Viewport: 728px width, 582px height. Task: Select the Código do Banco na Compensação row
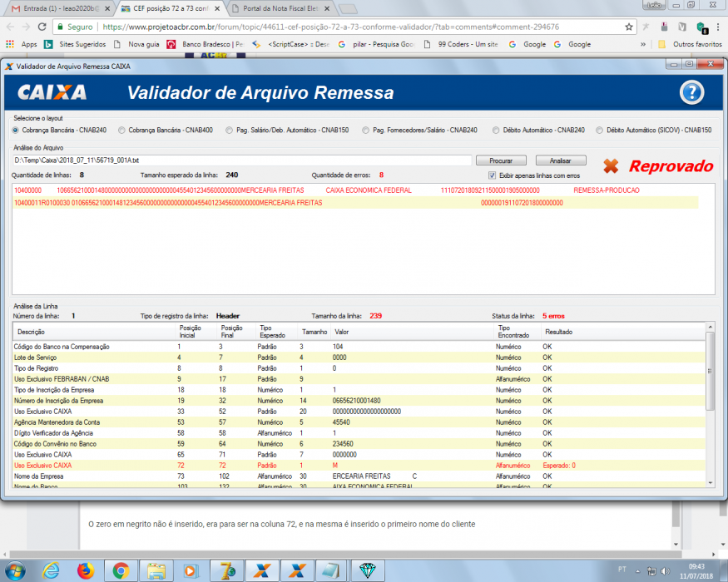point(359,347)
